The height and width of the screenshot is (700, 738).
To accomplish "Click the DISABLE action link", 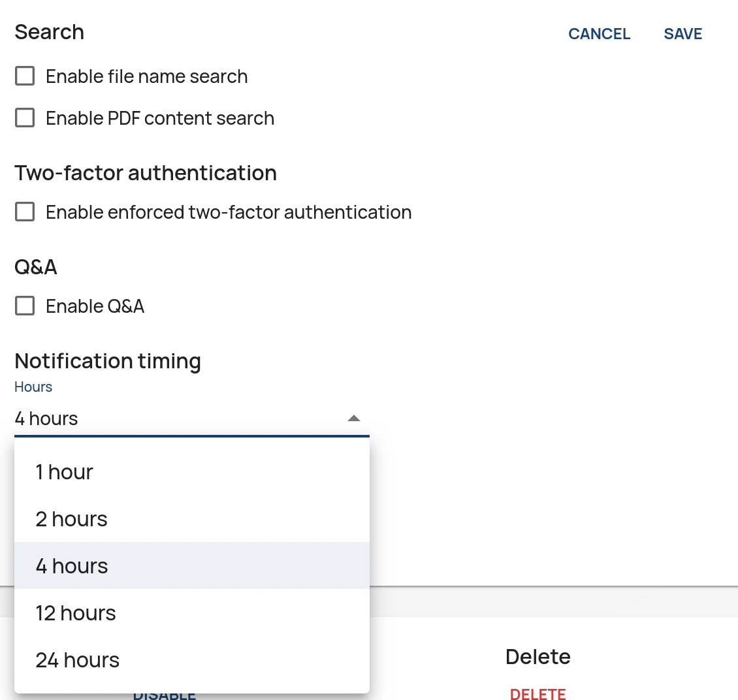I will tap(164, 696).
